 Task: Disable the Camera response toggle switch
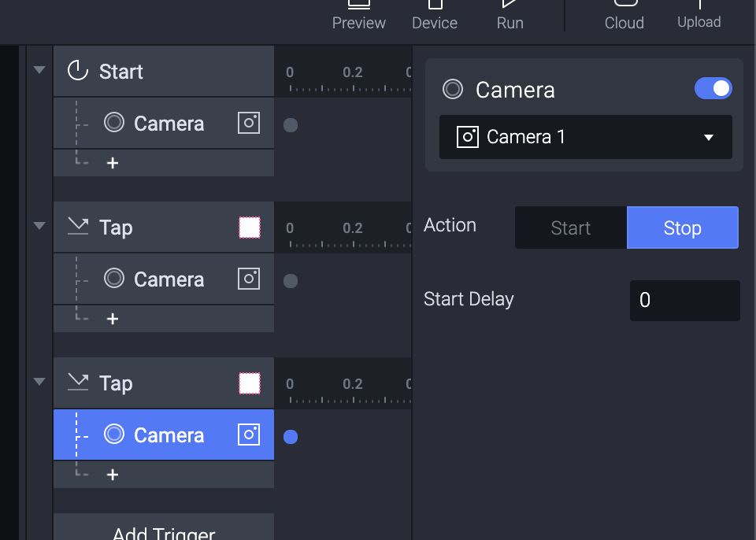713,89
